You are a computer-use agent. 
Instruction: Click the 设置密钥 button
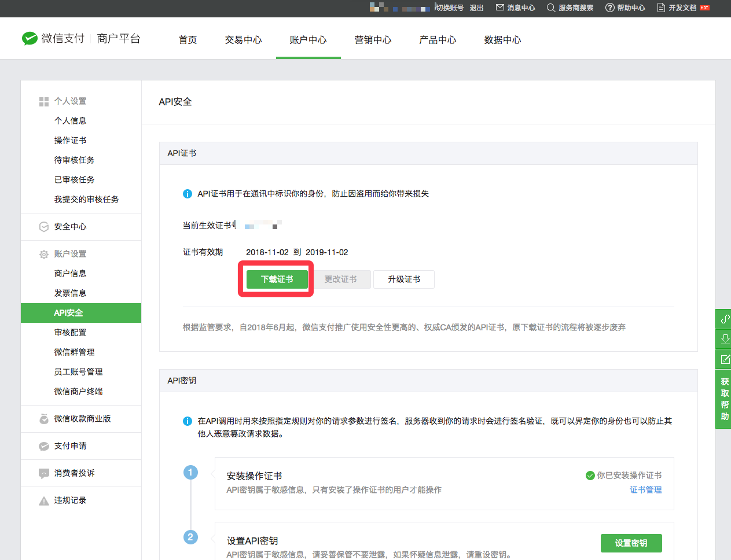[x=631, y=543]
